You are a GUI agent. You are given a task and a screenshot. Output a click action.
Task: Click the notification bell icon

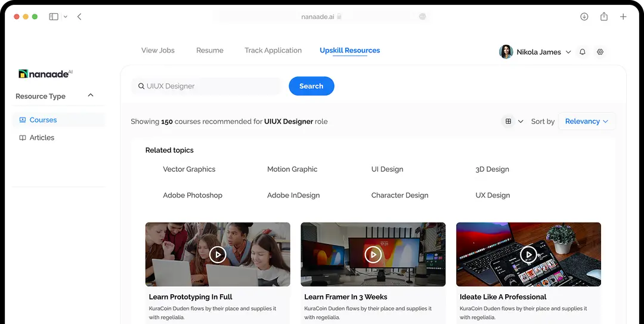pos(583,52)
